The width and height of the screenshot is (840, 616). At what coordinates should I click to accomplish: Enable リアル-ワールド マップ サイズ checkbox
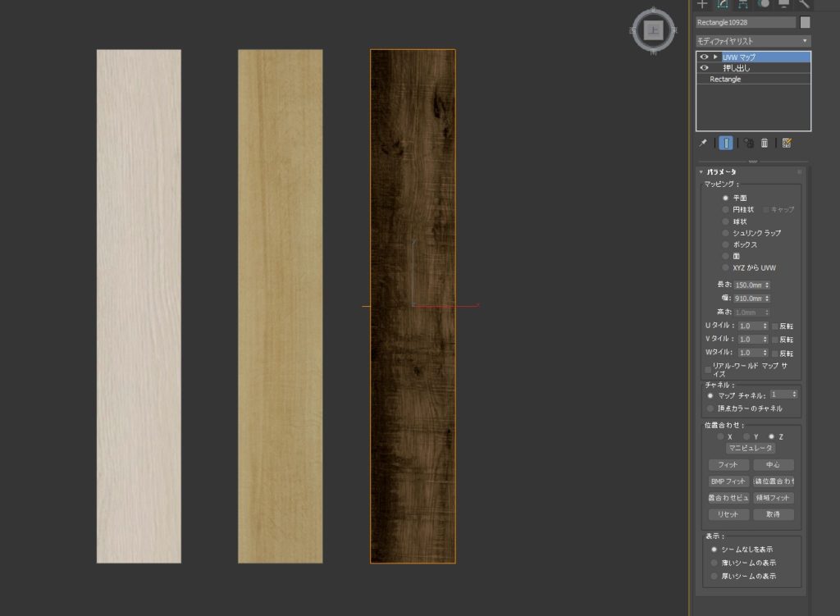click(x=709, y=369)
